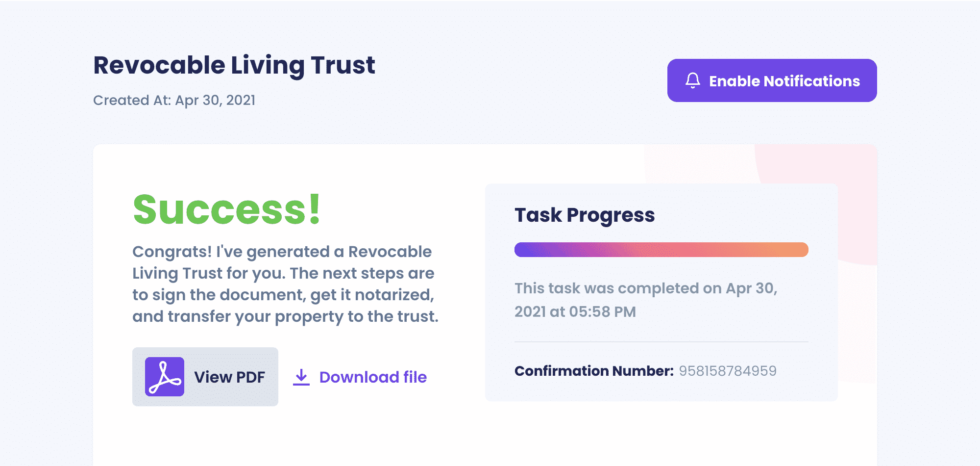Screen dimensions: 980x466
Task: Click the View PDF text label
Action: coord(229,377)
